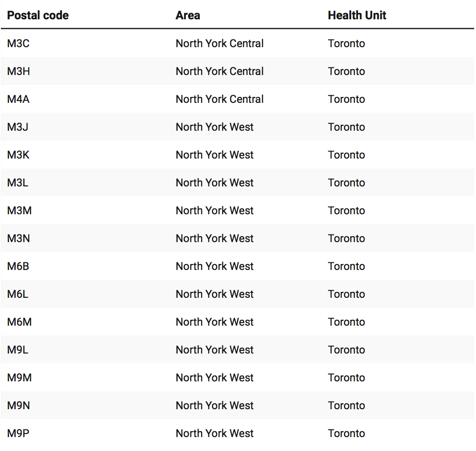The width and height of the screenshot is (476, 451).
Task: Select the M3L postal code cell
Action: (18, 183)
